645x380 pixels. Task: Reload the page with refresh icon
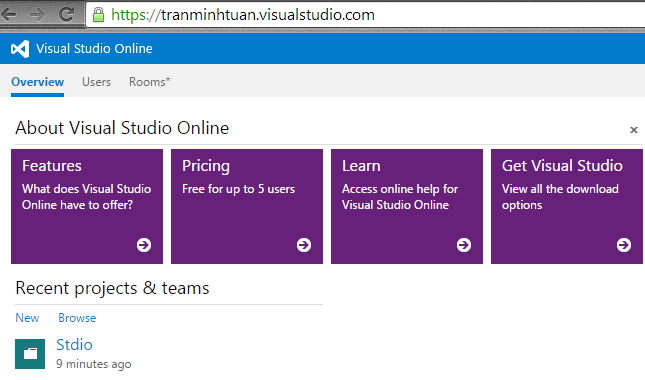click(66, 15)
